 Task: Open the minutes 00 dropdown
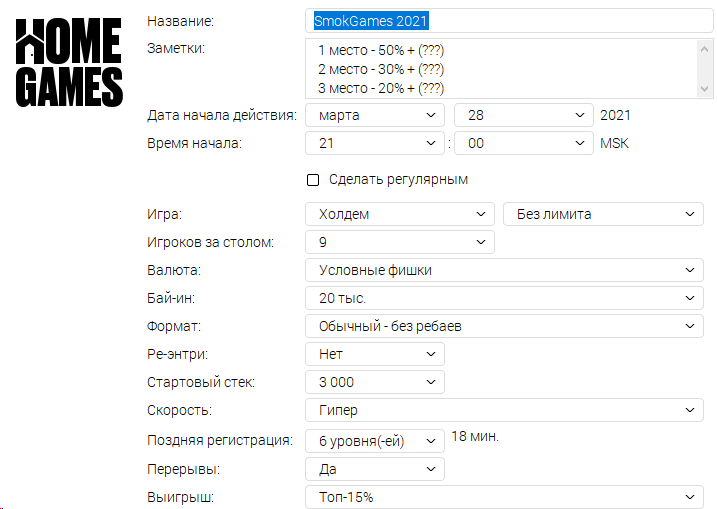(524, 143)
